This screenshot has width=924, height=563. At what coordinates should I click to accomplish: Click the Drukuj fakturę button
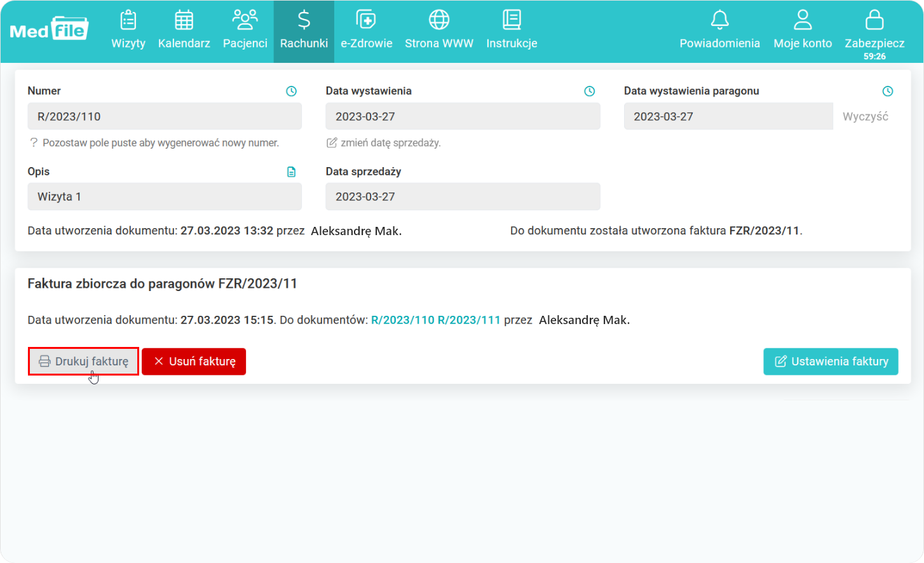pos(83,361)
